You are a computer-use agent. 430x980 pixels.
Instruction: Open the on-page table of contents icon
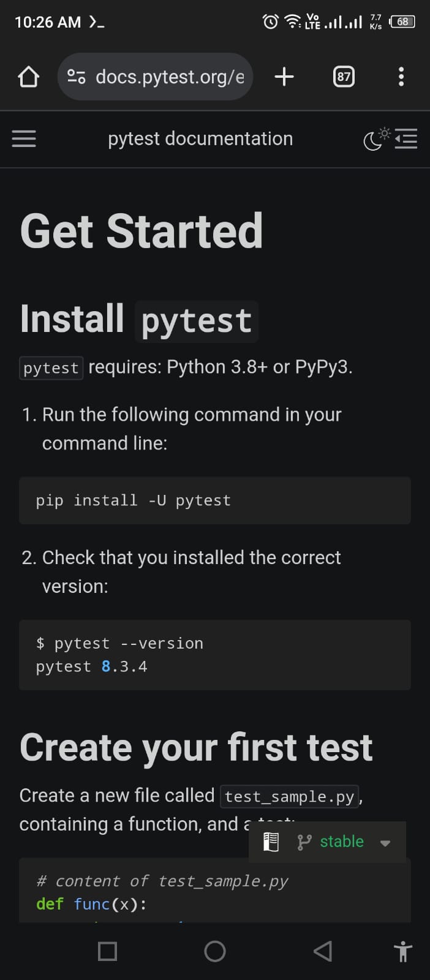click(x=406, y=139)
